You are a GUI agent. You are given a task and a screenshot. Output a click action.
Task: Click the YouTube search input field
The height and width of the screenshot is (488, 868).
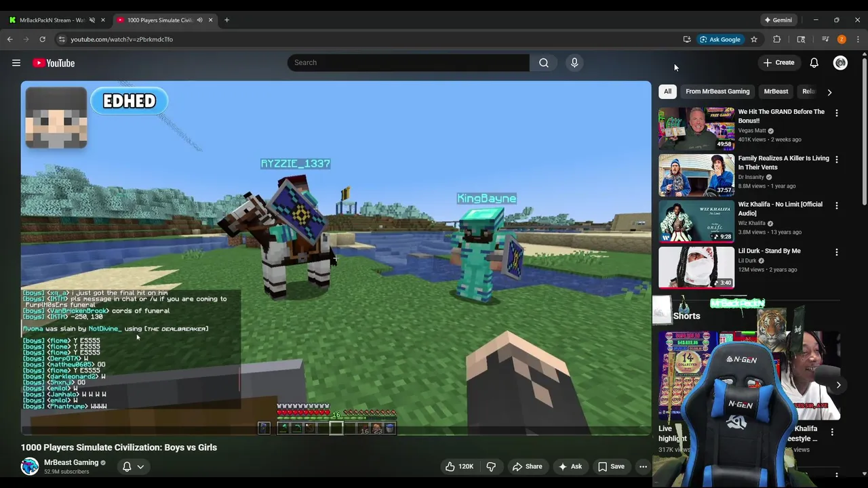(408, 62)
